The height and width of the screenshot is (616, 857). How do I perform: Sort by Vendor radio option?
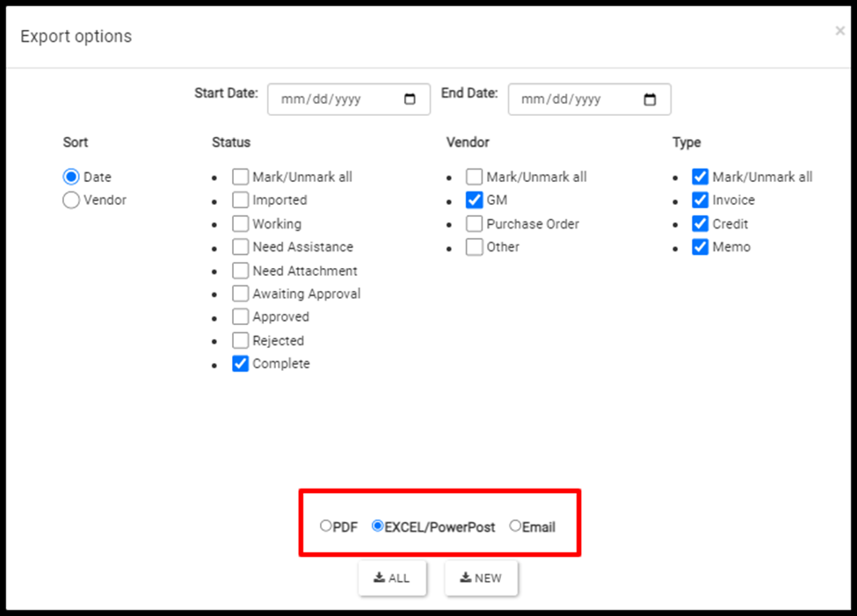pyautogui.click(x=71, y=200)
